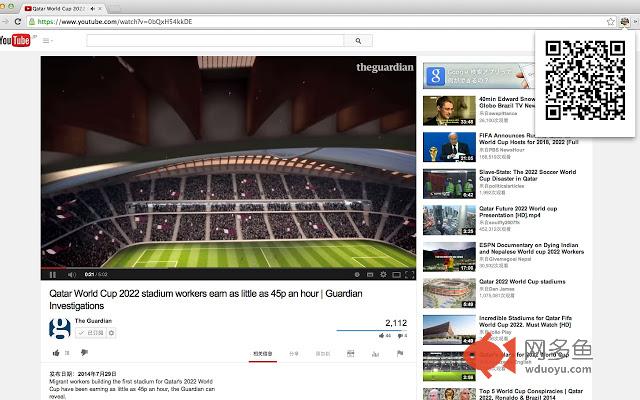Switch to the Add to tab below the video
This screenshot has width=640, height=400.
click(322, 354)
